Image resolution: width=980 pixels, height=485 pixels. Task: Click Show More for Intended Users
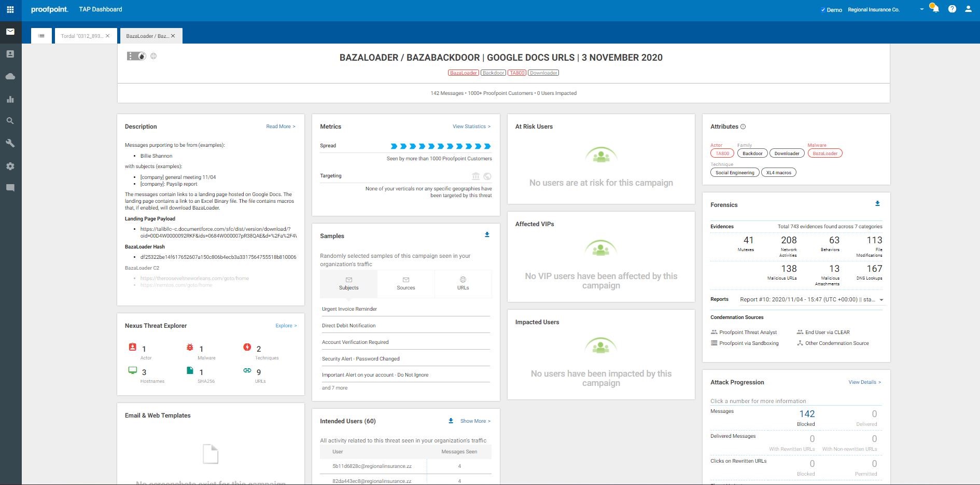pos(475,421)
